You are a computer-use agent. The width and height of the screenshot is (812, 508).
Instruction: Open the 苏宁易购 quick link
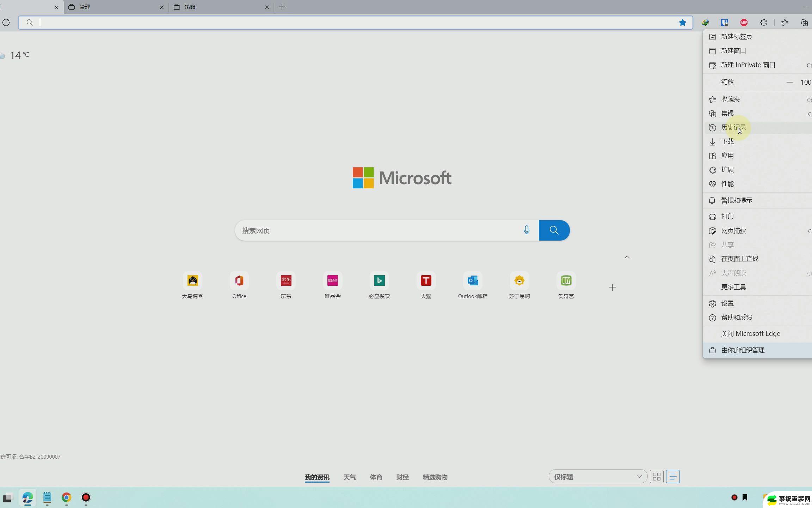(x=519, y=285)
